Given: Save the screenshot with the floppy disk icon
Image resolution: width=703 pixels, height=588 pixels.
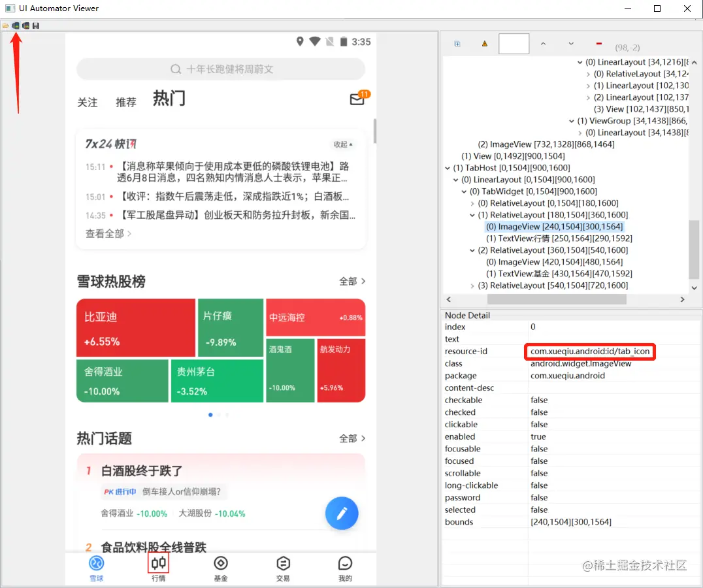Looking at the screenshot, I should pos(36,25).
